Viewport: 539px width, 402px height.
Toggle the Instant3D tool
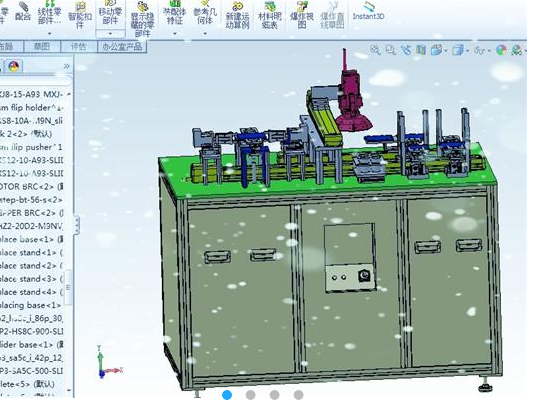tap(368, 11)
